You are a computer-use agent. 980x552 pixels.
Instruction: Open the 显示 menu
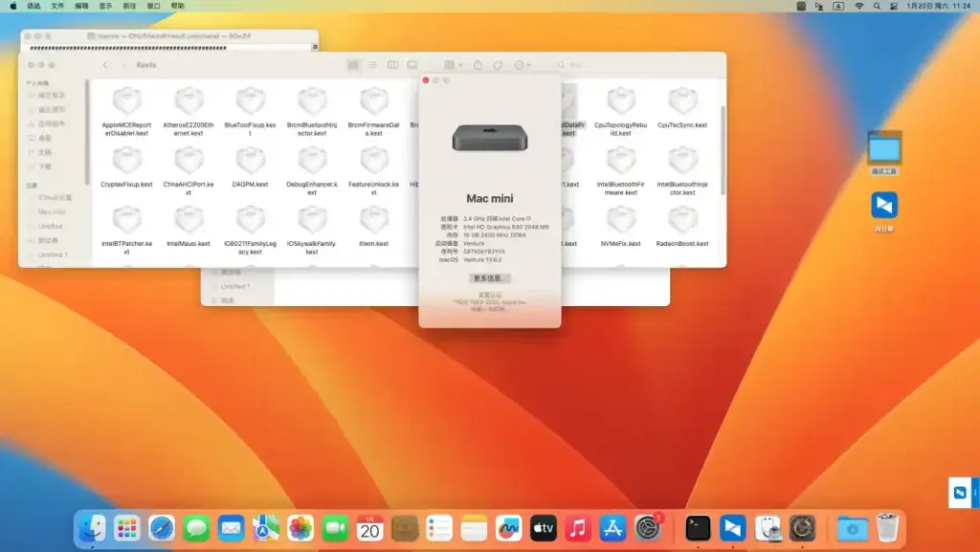point(105,6)
